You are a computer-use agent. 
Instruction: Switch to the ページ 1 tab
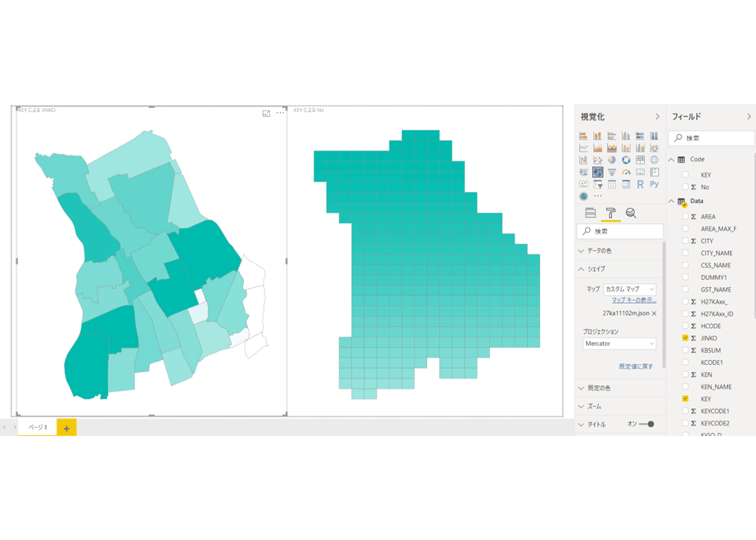coord(38,428)
